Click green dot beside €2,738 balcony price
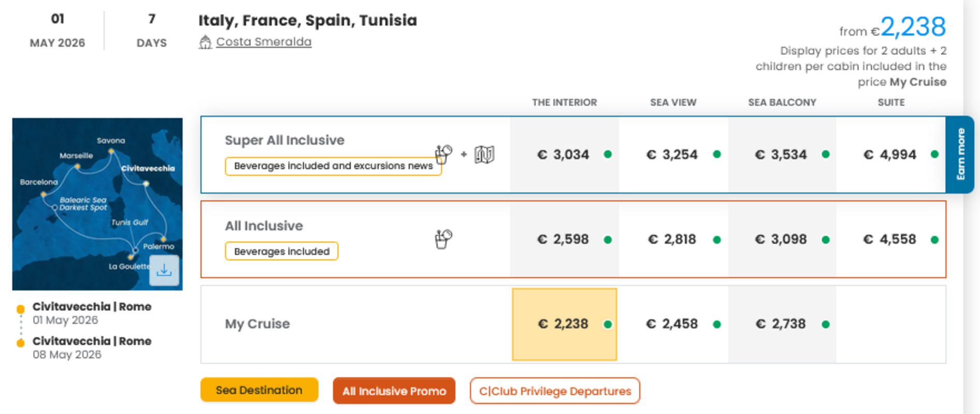Screen dimensions: 980x414 (x=826, y=324)
